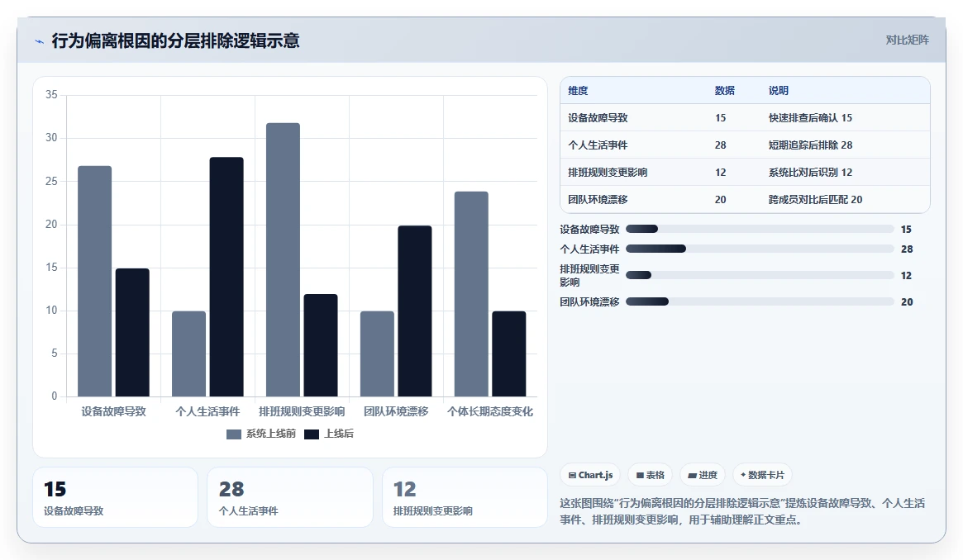Click the 团队环境漂移 table row name
This screenshot has width=963, height=560.
[x=598, y=200]
